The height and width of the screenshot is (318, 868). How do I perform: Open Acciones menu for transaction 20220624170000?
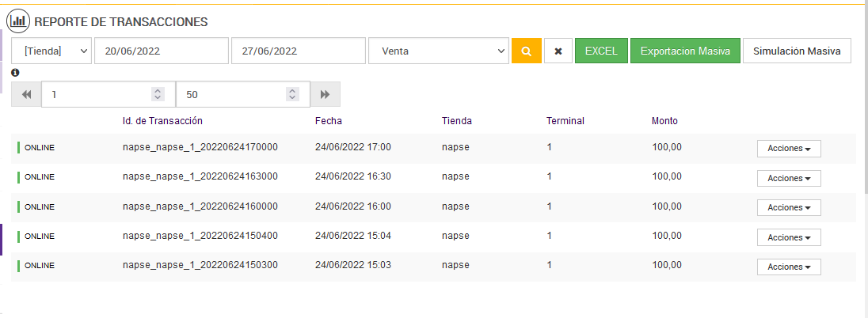[x=789, y=149]
